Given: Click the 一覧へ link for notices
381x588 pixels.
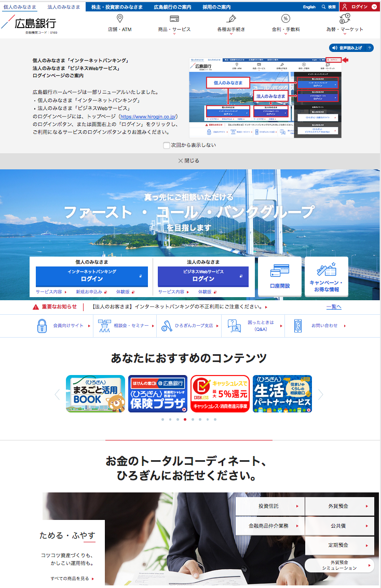Looking at the screenshot, I should tap(334, 307).
